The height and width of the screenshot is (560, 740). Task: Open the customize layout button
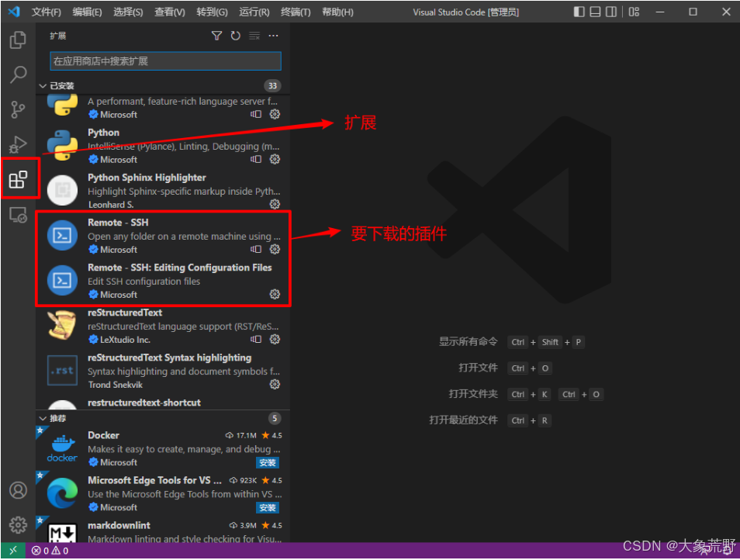coord(634,12)
